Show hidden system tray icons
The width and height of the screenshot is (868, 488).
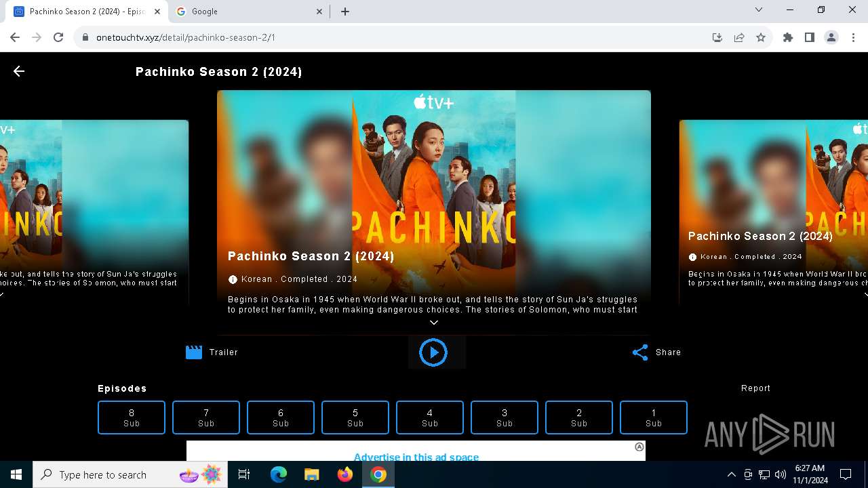coord(731,474)
